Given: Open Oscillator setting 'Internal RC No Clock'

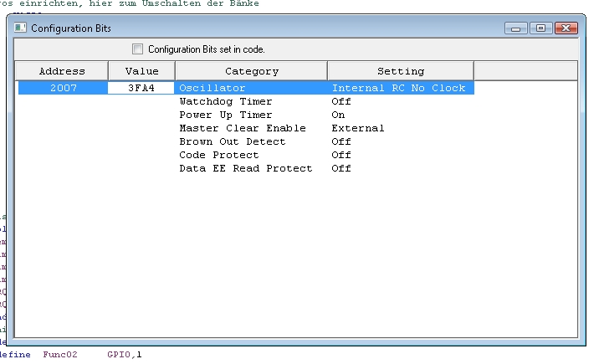Looking at the screenshot, I should [398, 88].
